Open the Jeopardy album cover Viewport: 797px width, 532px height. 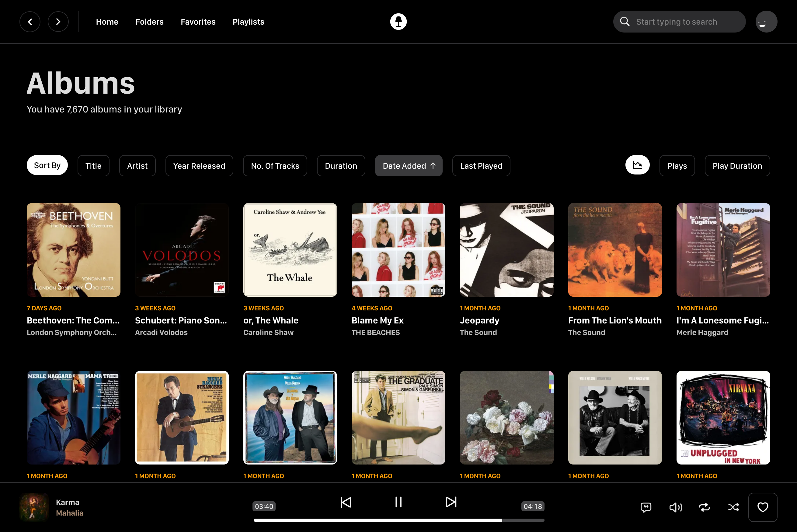click(x=507, y=250)
